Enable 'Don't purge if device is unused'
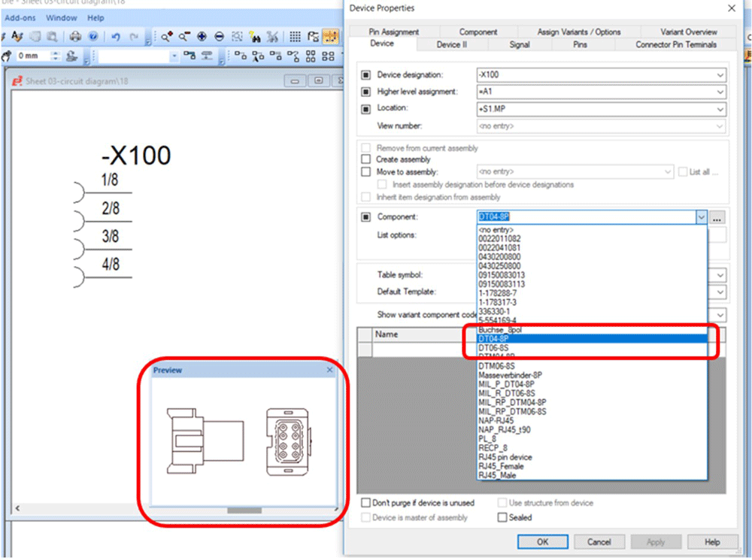This screenshot has width=752, height=560. pos(366,503)
